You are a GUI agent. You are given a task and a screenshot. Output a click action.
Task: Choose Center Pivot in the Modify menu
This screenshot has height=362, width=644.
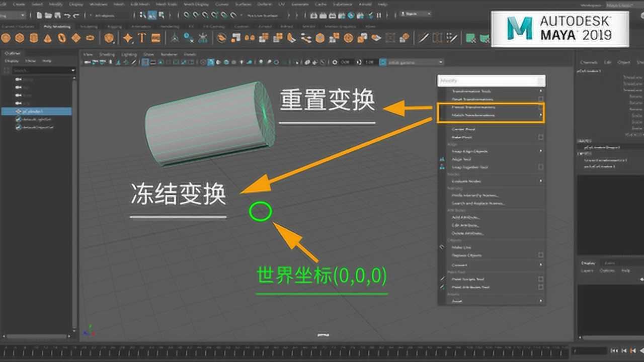[x=463, y=129]
